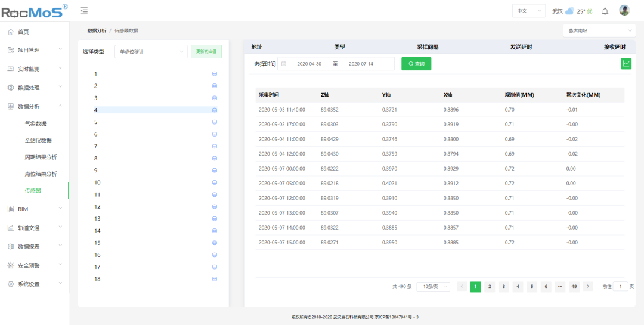644x325 pixels.
Task: Expand the 安全预警 menu
Action: pos(35,265)
